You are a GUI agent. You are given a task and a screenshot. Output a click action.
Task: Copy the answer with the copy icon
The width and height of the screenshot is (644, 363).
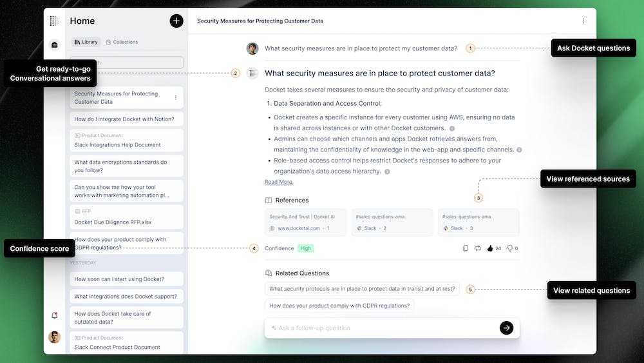[x=466, y=248]
